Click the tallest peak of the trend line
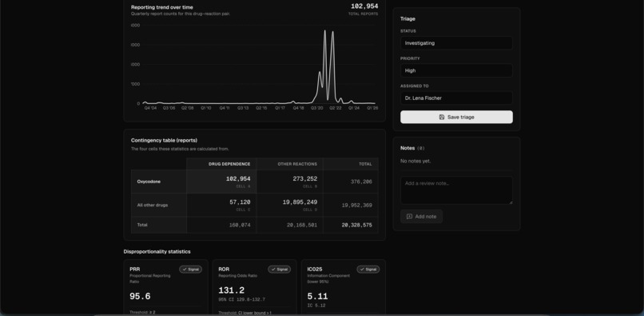 click(x=325, y=30)
